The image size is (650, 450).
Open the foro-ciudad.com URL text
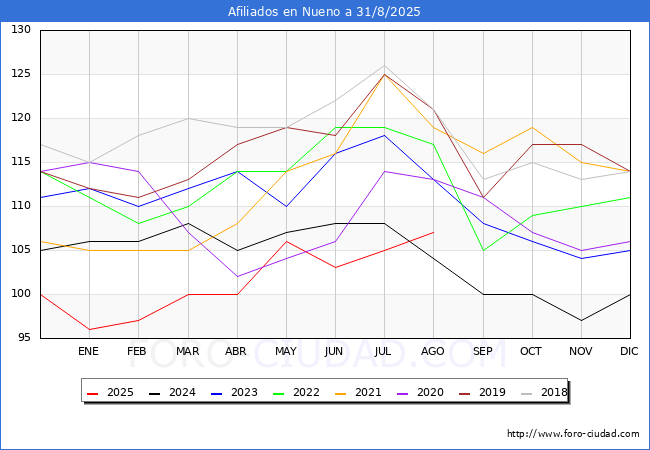pyautogui.click(x=573, y=434)
